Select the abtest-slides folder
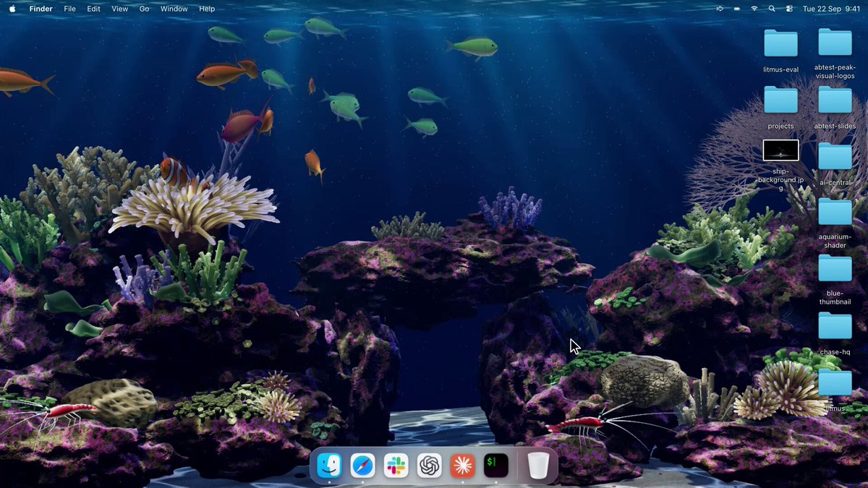The image size is (868, 488). (835, 100)
